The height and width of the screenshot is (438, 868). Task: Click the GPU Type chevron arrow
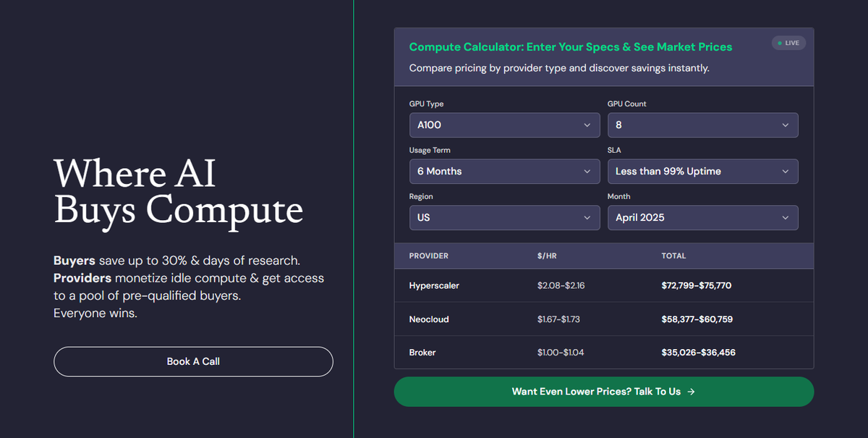click(587, 125)
